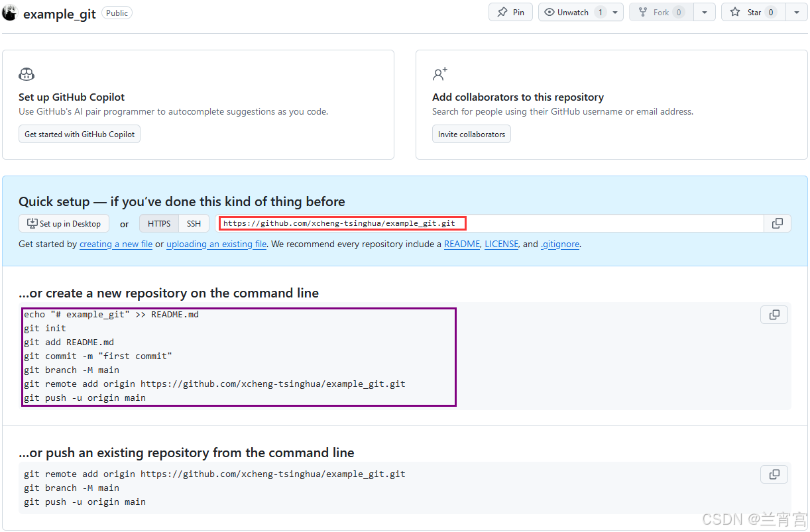Click Set up in Desktop button

64,223
